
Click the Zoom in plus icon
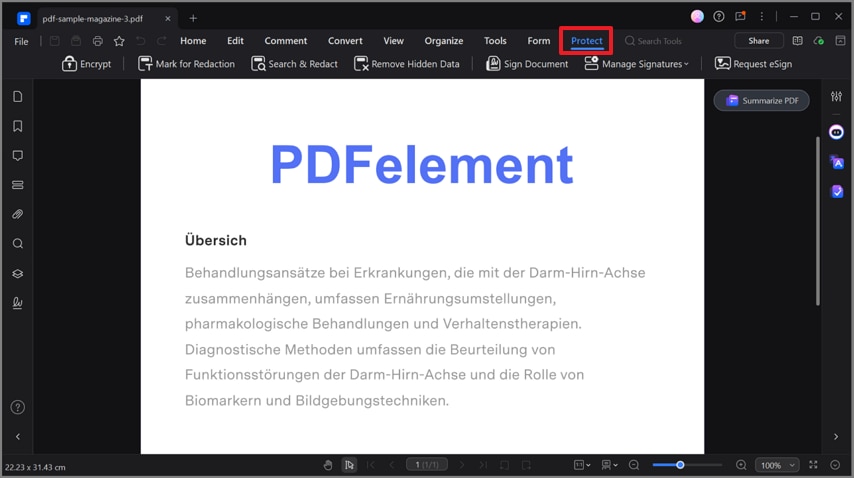tap(741, 465)
